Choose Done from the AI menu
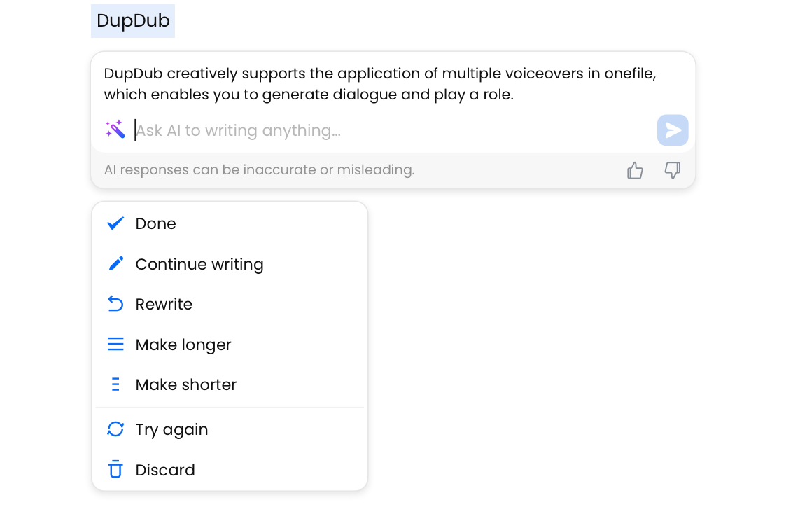The width and height of the screenshot is (812, 514). coord(155,223)
